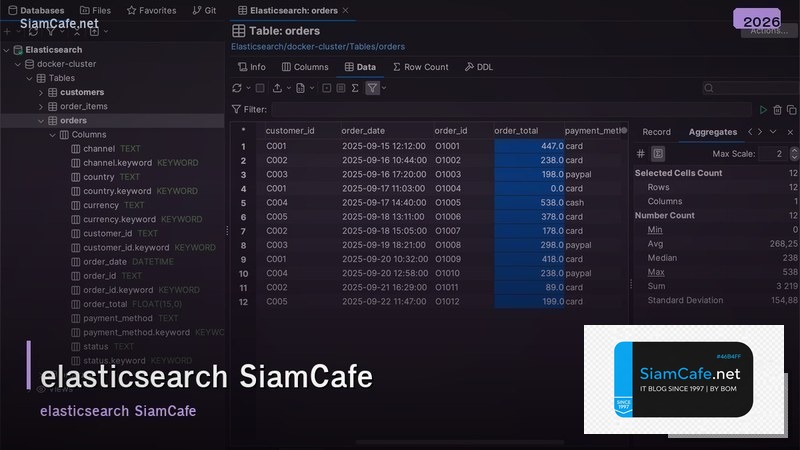Click the payment_meth column indicator dot
800x450 pixels.
(x=623, y=131)
